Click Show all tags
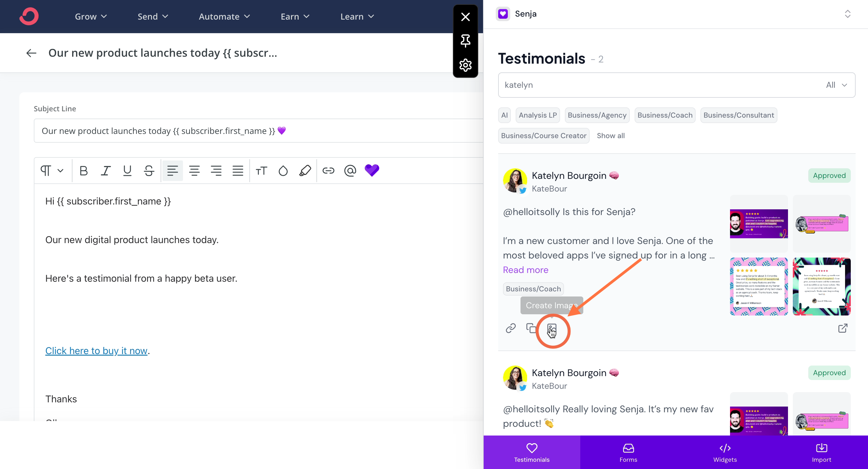Screen dimensions: 868x469 (610, 136)
